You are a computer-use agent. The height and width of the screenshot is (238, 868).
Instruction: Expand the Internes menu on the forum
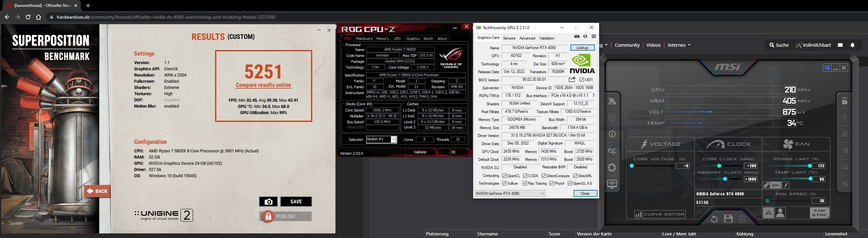tap(679, 45)
